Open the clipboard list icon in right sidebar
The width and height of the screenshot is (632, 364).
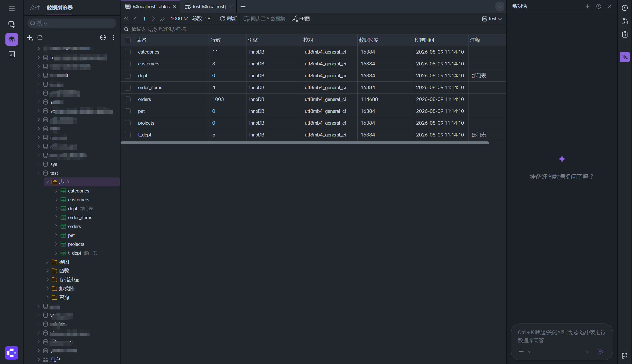[625, 35]
